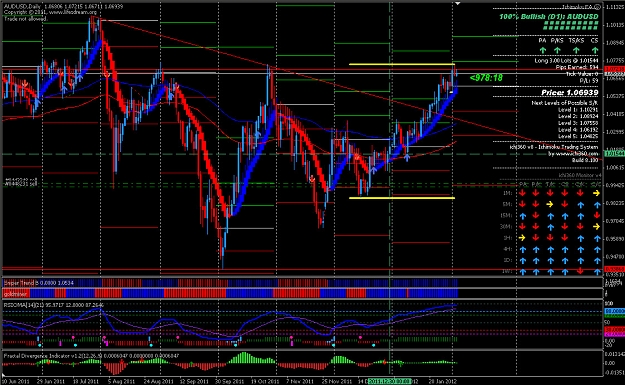Click the yellow sideways arrow in the 5M row
625x385 pixels.
pyautogui.click(x=550, y=204)
